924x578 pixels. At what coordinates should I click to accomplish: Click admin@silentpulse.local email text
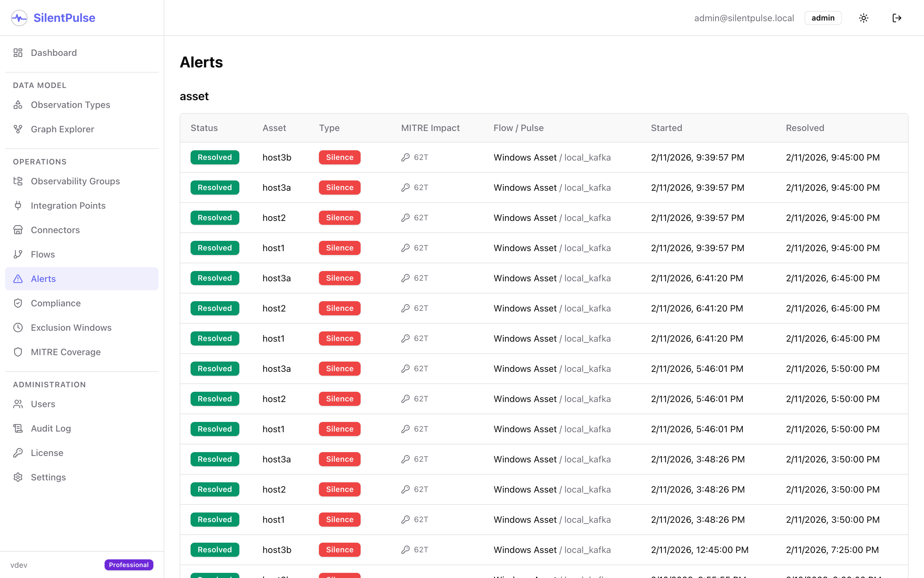pyautogui.click(x=744, y=18)
